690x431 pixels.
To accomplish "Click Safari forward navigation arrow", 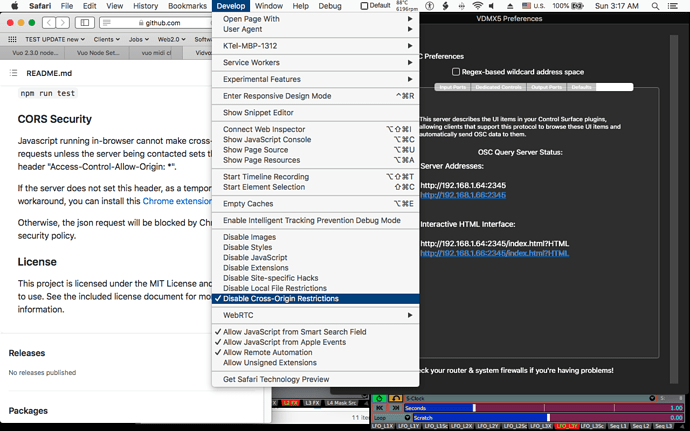I will click(x=62, y=22).
